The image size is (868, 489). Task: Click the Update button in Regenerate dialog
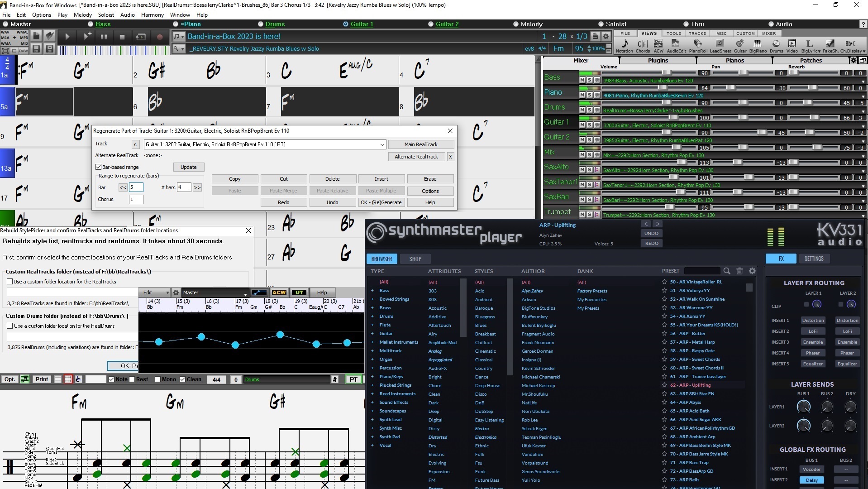[x=188, y=167]
